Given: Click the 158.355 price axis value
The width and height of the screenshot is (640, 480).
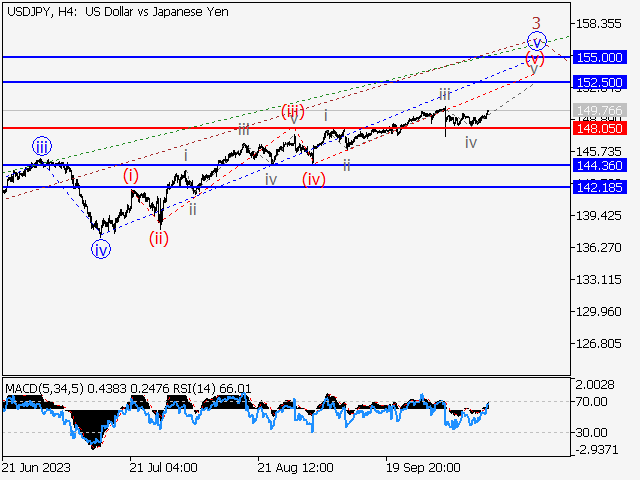Looking at the screenshot, I should 598,24.
